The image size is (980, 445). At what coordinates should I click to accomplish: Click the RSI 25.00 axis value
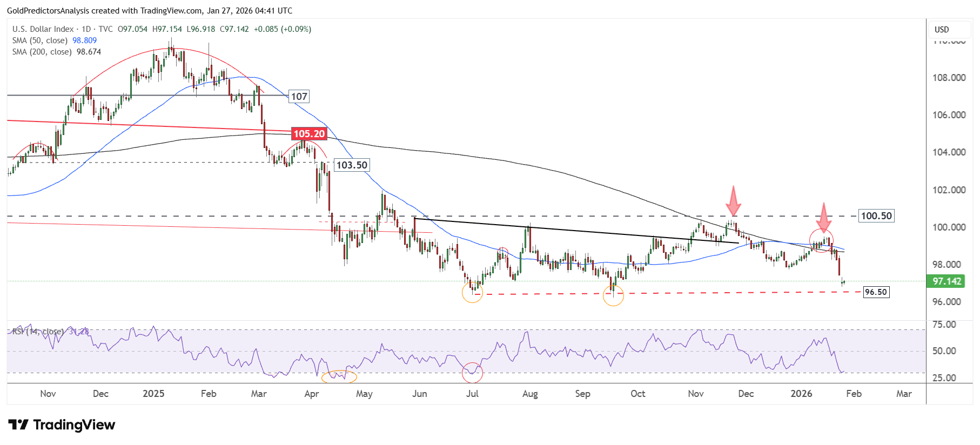point(944,378)
